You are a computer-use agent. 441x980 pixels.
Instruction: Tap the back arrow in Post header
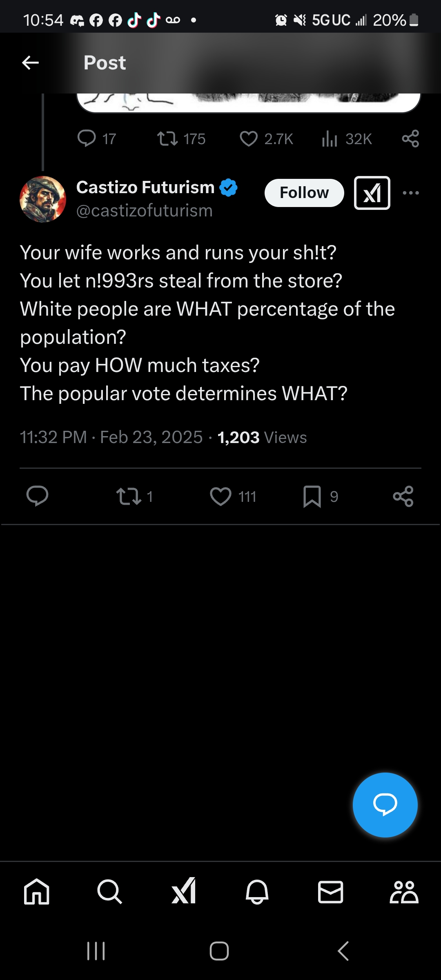[30, 63]
